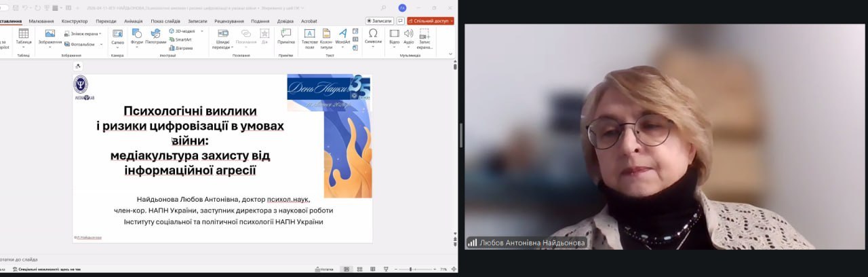
Task: Open the Таблиця (Table) insert tool
Action: 24,37
